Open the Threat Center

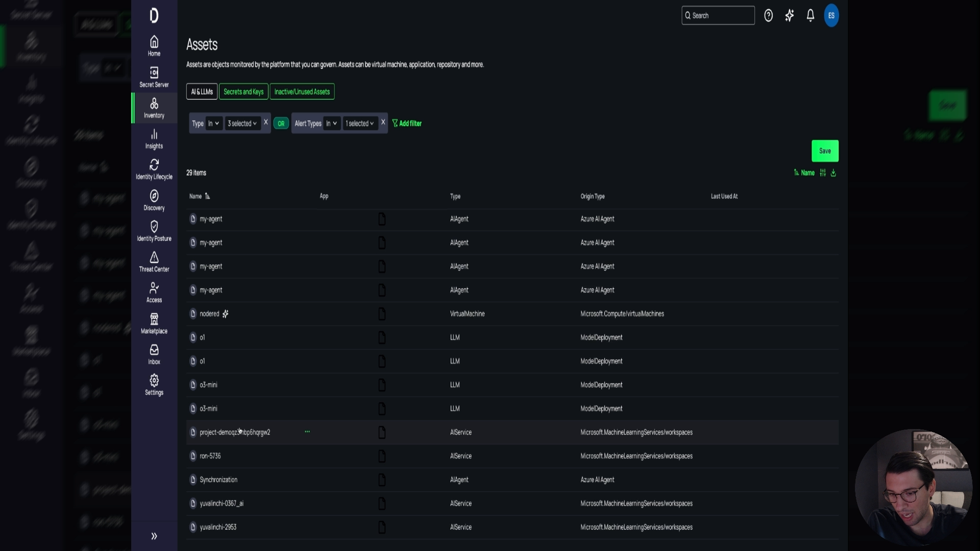click(x=154, y=262)
